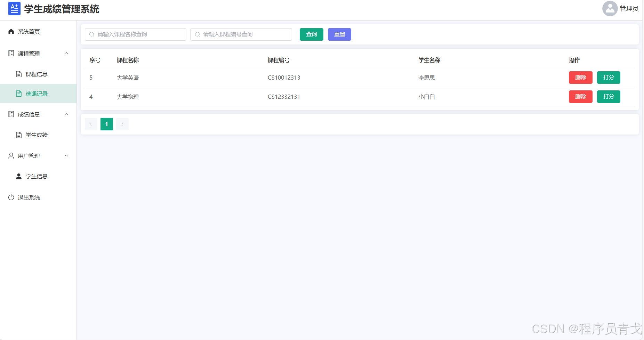Focus the course name search field
The width and height of the screenshot is (644, 340).
pos(136,34)
